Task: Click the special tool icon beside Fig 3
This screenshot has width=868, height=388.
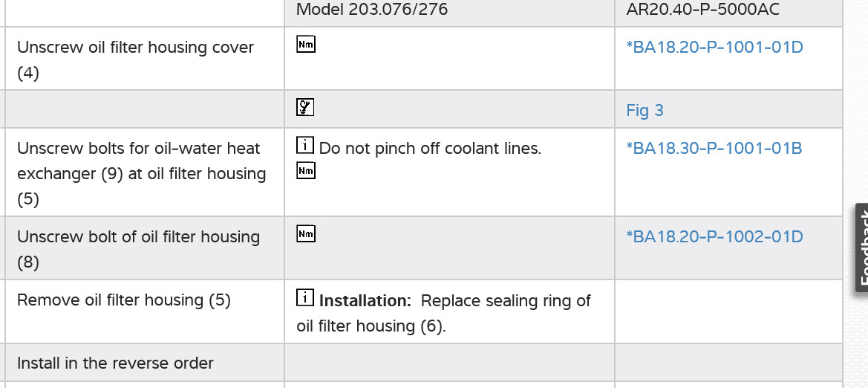Action: tap(305, 108)
